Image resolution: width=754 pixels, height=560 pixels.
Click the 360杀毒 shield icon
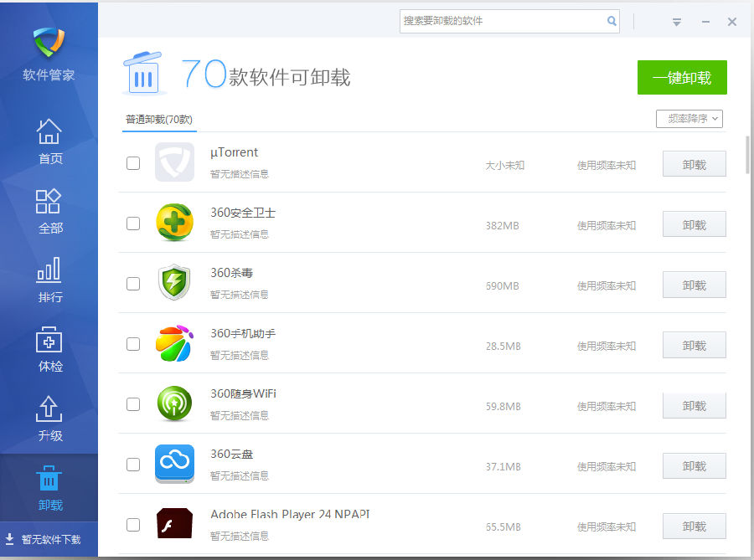[174, 282]
